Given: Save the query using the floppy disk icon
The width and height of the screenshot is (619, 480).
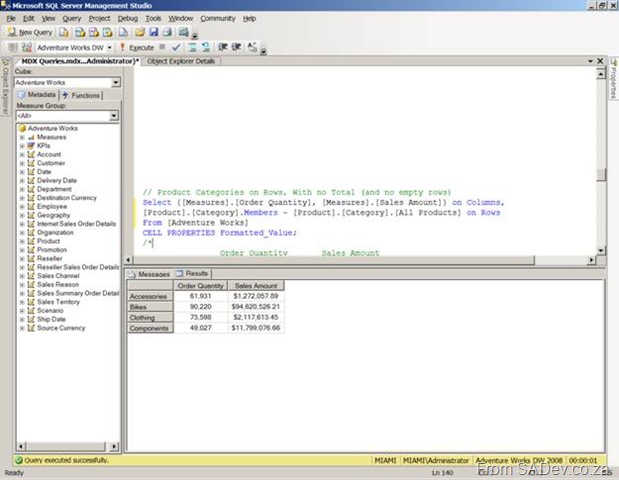Looking at the screenshot, I should [x=154, y=32].
